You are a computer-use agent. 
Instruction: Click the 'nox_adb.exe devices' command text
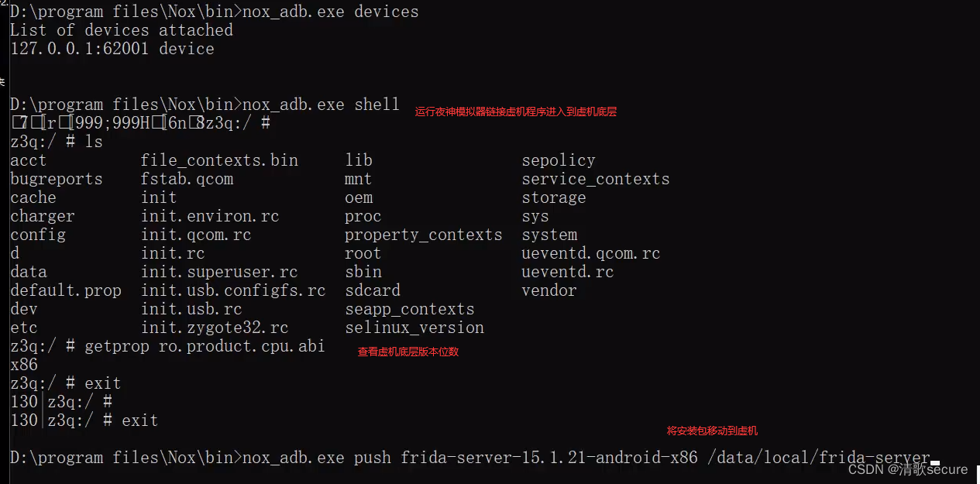click(330, 12)
